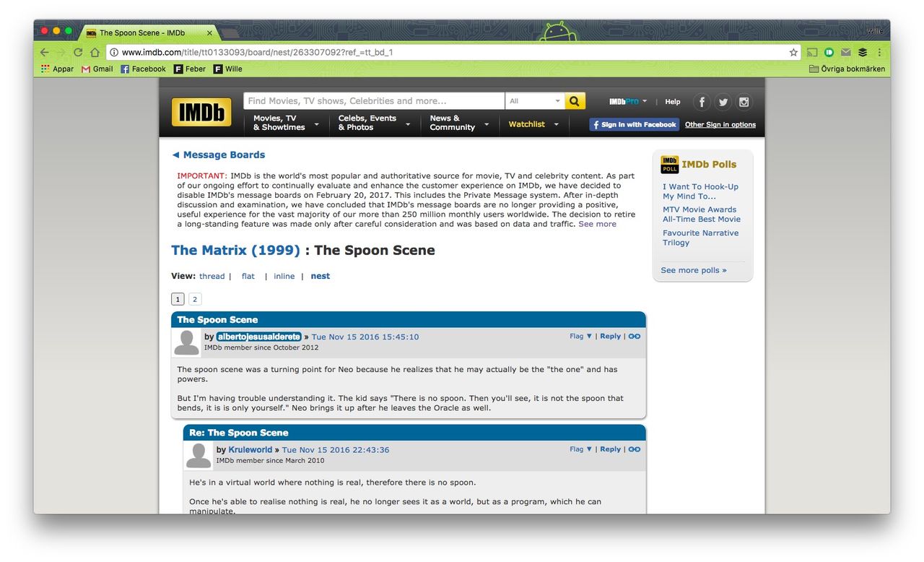The image size is (924, 562).
Task: Close the Spoon Scene browser tab
Action: [x=210, y=33]
